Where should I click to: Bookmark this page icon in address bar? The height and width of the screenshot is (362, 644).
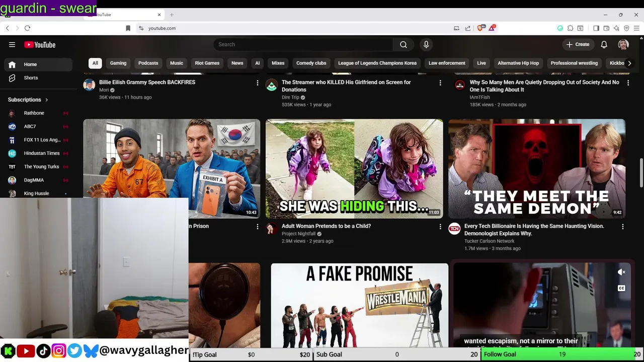[x=128, y=28]
